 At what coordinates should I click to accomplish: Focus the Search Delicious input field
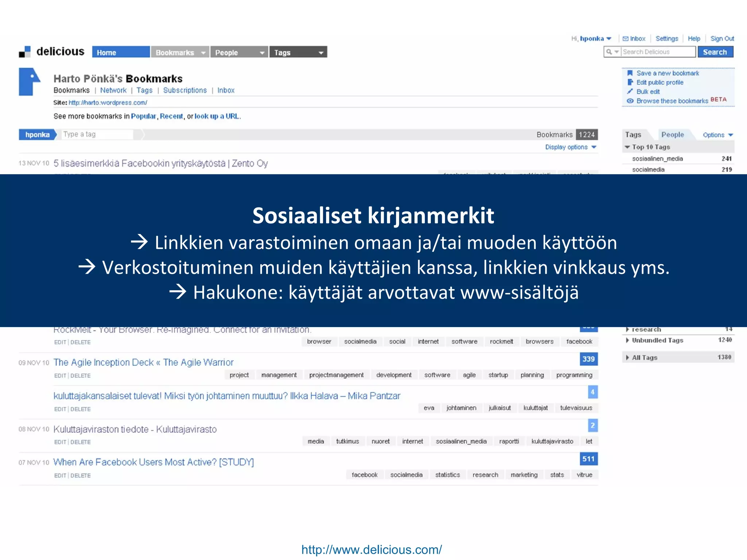coord(658,52)
